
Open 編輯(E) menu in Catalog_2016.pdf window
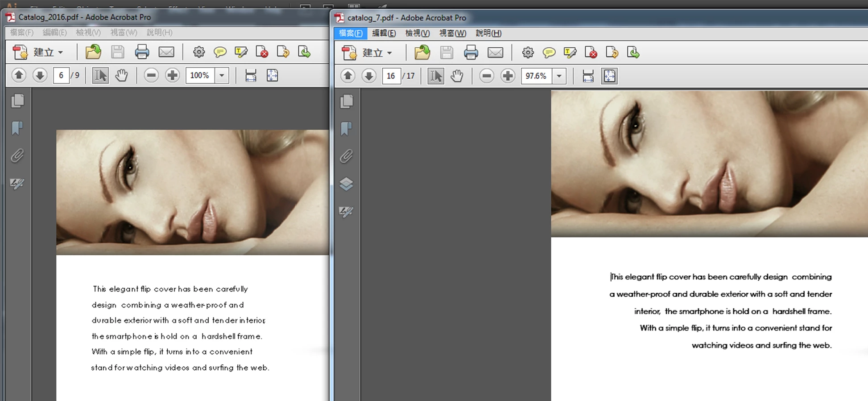(x=54, y=33)
